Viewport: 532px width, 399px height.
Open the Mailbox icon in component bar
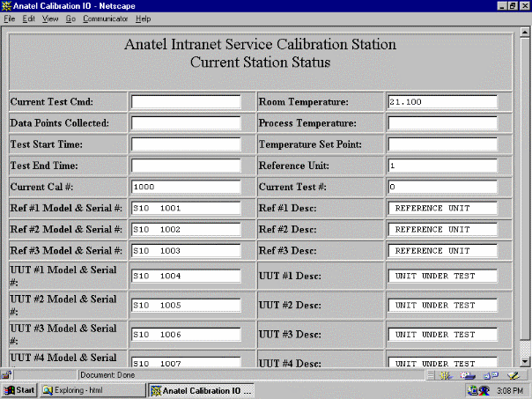point(467,375)
